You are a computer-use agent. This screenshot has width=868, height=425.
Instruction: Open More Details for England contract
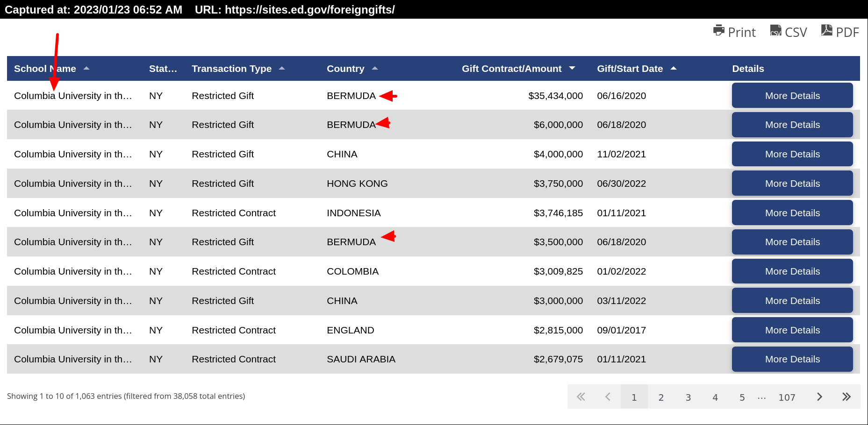pos(792,330)
